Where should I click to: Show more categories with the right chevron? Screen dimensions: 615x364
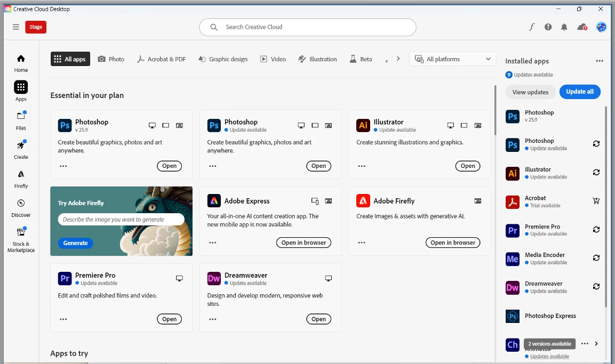[x=398, y=59]
